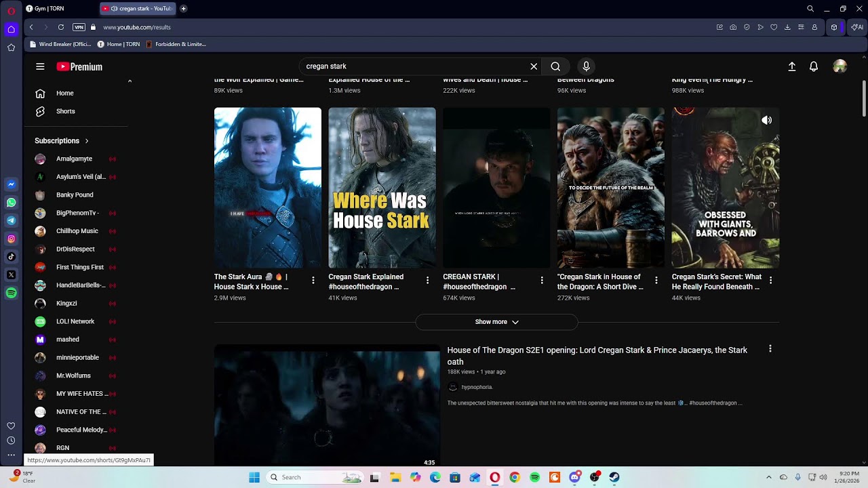Clear the search box with the X
The width and height of the screenshot is (868, 488).
534,66
